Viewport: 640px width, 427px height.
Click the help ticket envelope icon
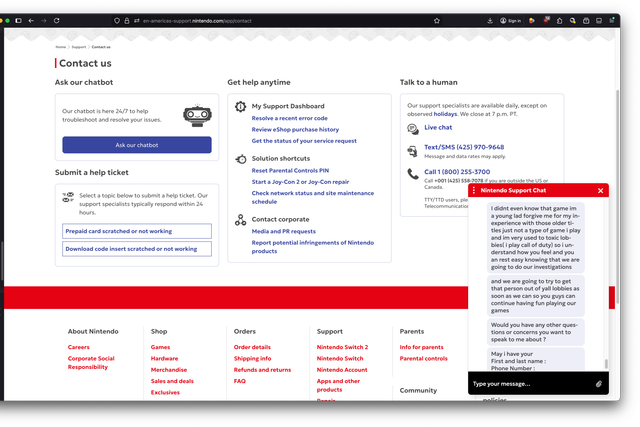click(68, 197)
